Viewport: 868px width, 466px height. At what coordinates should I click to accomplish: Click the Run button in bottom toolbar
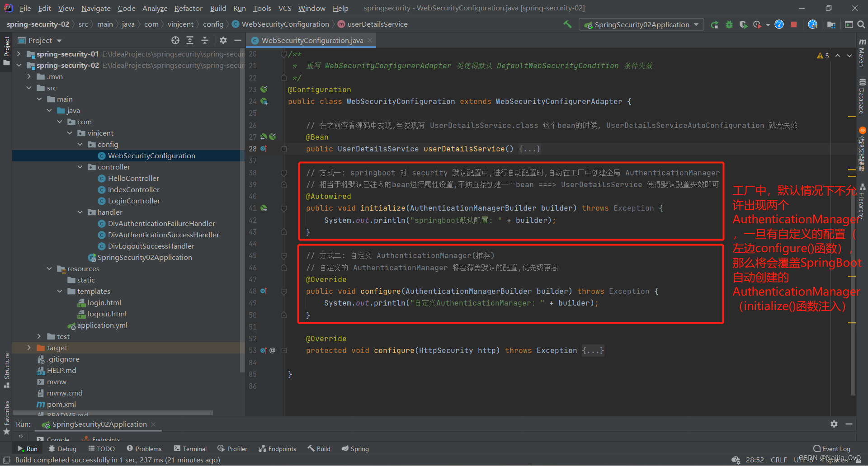point(27,448)
